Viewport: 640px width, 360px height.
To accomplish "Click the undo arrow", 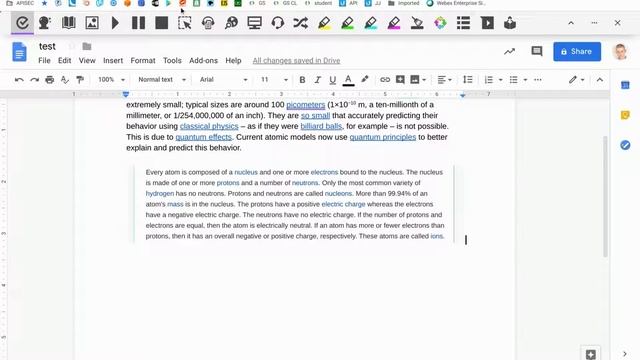I will click(19, 80).
